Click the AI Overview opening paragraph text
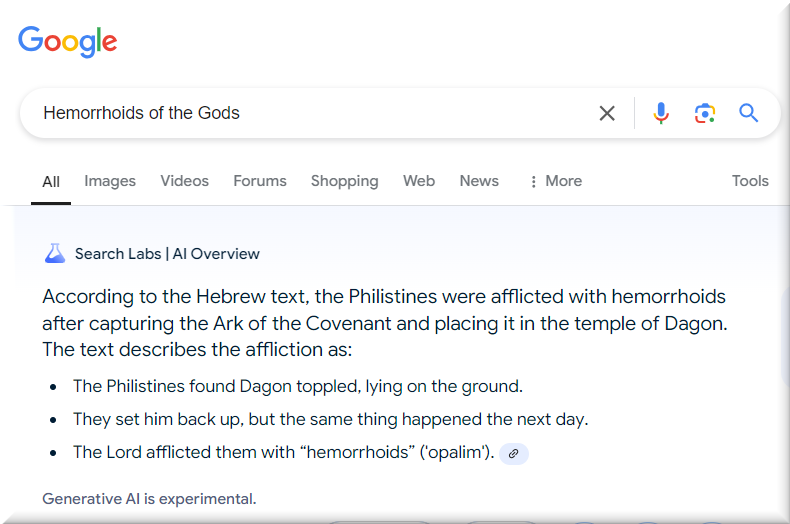 pyautogui.click(x=384, y=323)
